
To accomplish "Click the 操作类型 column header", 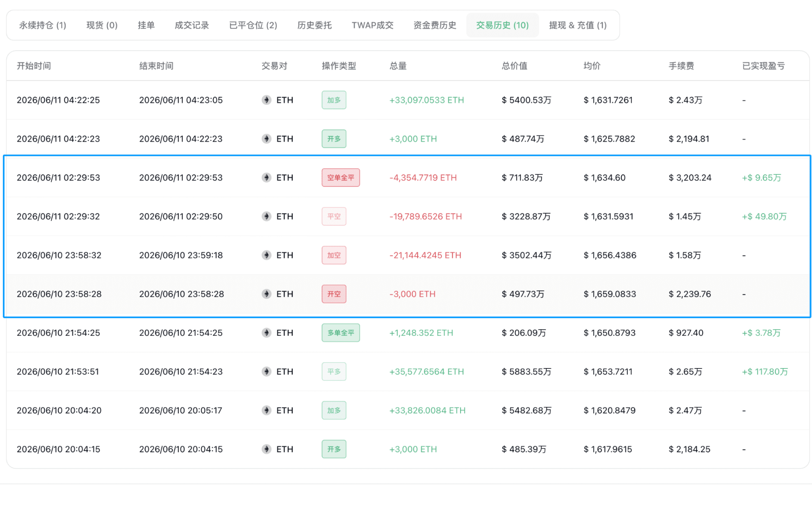I will 339,66.
